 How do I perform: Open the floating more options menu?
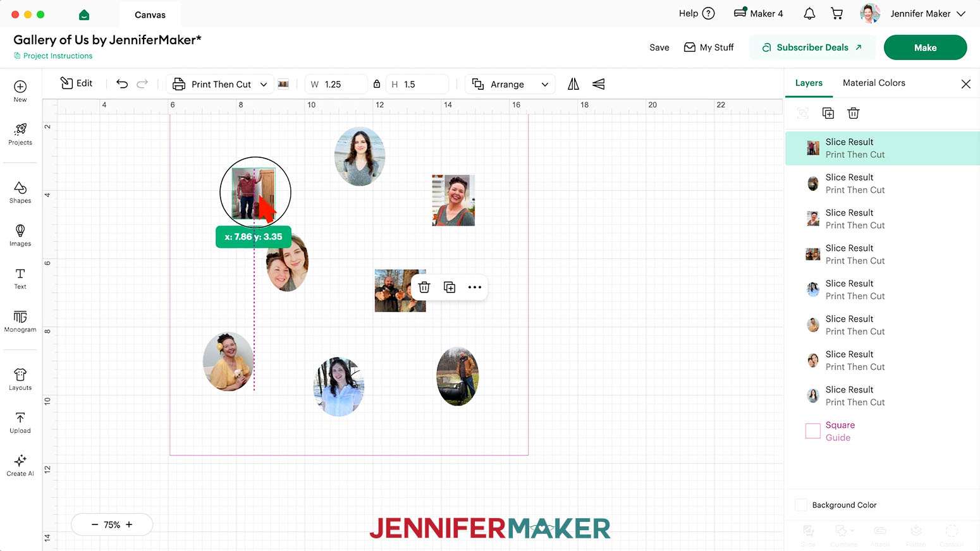[x=475, y=288]
